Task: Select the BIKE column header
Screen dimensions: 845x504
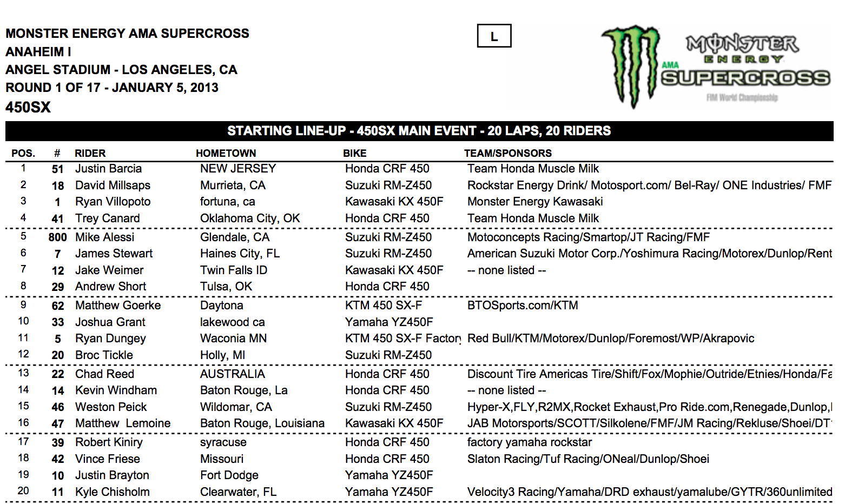Action: 354,153
